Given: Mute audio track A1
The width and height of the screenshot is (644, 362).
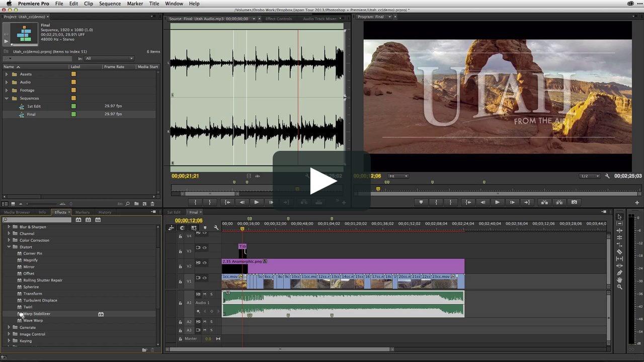Looking at the screenshot, I should 204,294.
